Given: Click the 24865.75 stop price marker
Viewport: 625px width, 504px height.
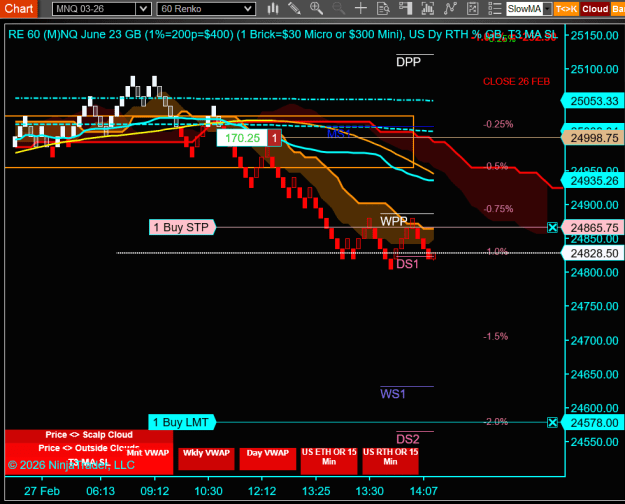Looking at the screenshot, I should tap(593, 228).
